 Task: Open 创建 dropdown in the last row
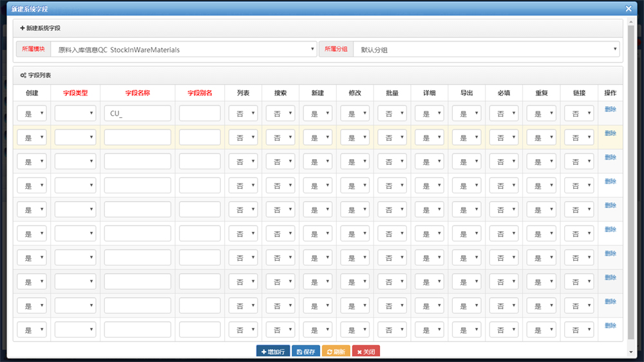[32, 330]
